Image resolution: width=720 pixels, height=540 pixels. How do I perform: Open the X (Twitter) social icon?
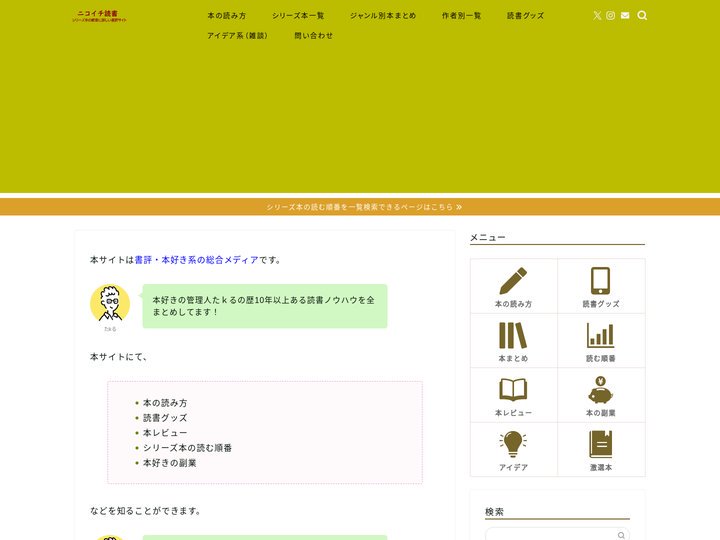(597, 16)
